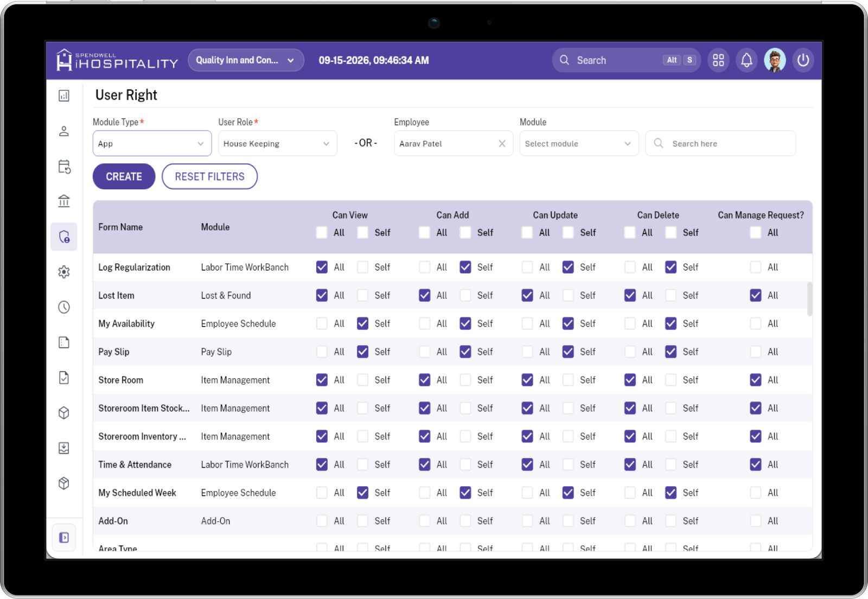Screen dimensions: 868x599
Task: Click the header Search box
Action: pyautogui.click(x=626, y=60)
